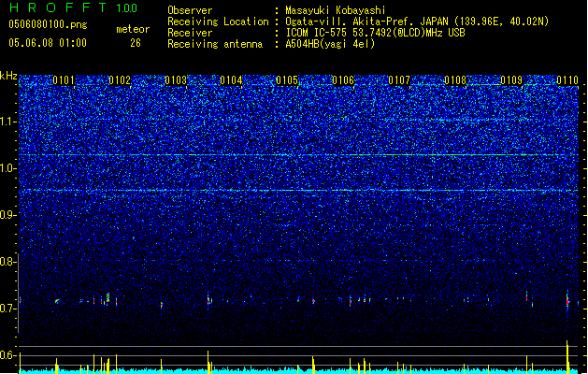Click the 0106 time marker

[x=343, y=80]
